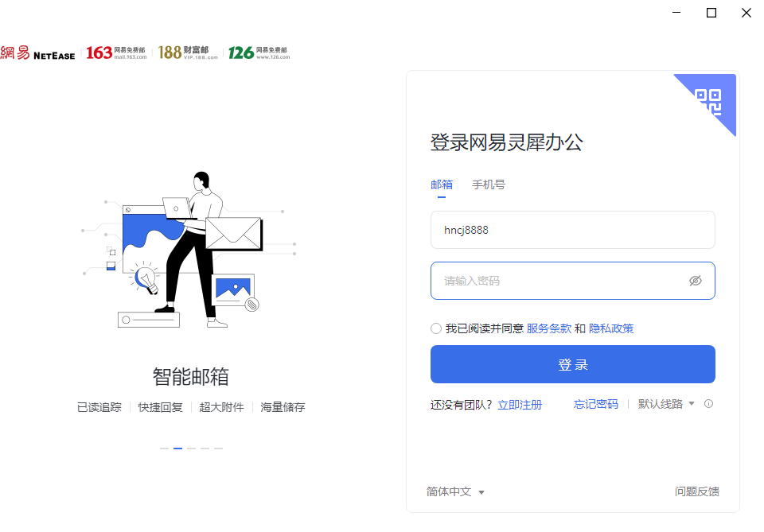Screen dimensions: 764x532
Task: Select the 邮箱 login tab
Action: pyautogui.click(x=442, y=185)
